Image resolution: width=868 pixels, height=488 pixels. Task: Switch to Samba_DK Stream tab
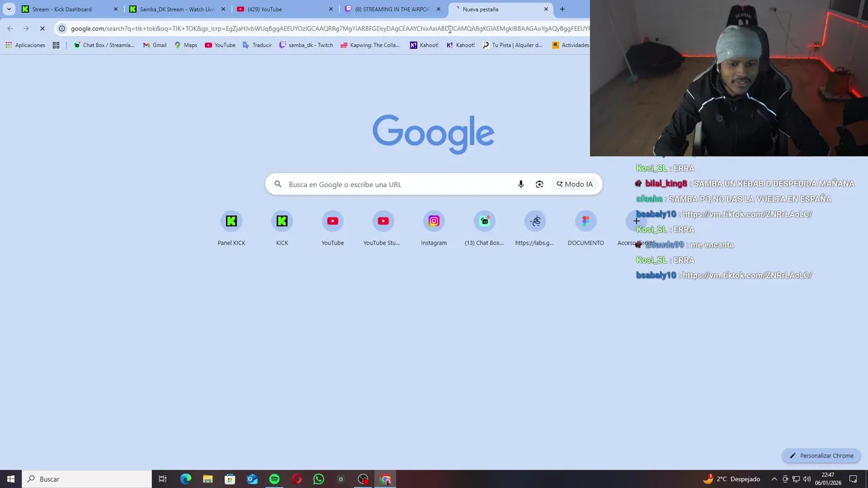coord(176,9)
